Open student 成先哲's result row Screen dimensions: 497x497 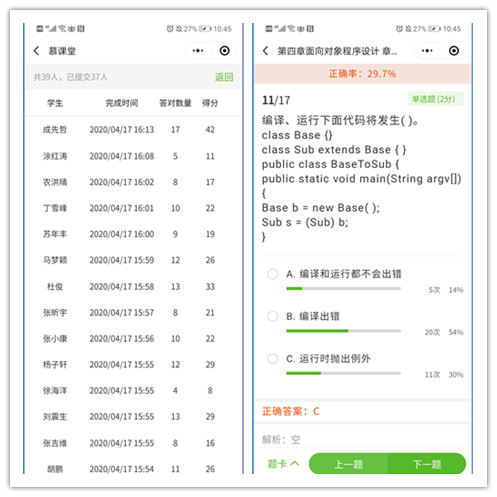pyautogui.click(x=133, y=129)
